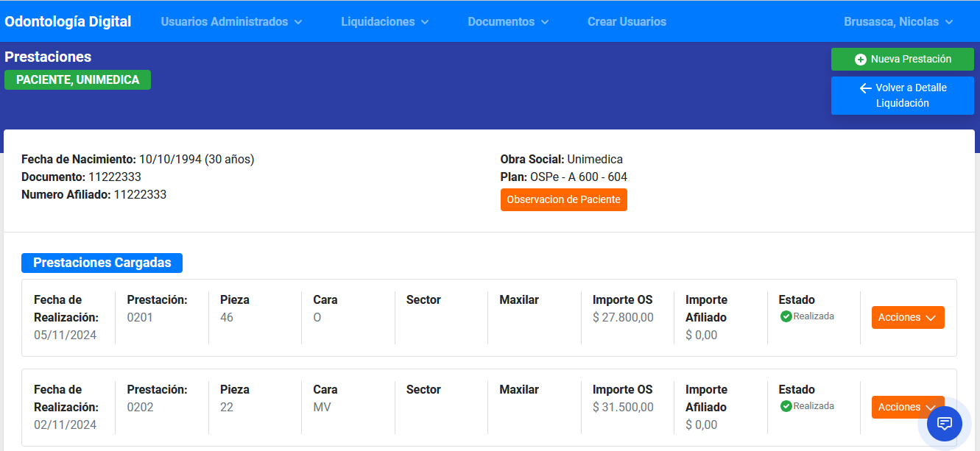Click the chevron on the Documentos menu
980x451 pixels.
[x=546, y=21]
